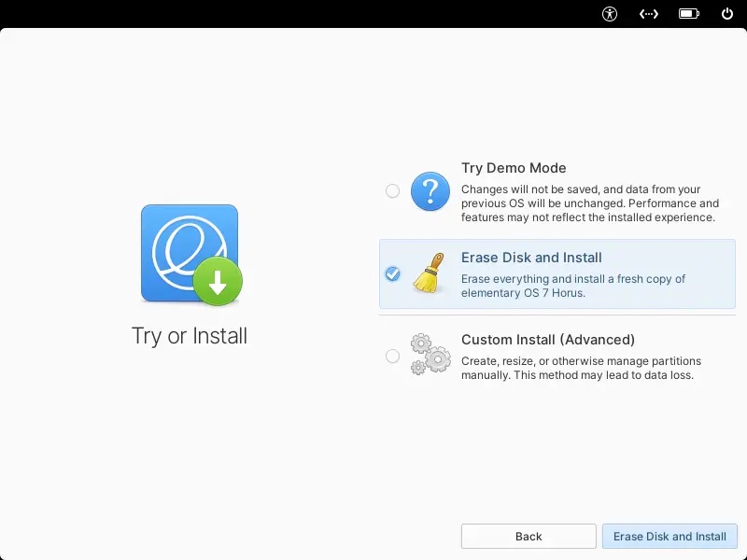This screenshot has height=560, width=747.
Task: Select the Try Demo Mode radio button
Action: click(392, 191)
